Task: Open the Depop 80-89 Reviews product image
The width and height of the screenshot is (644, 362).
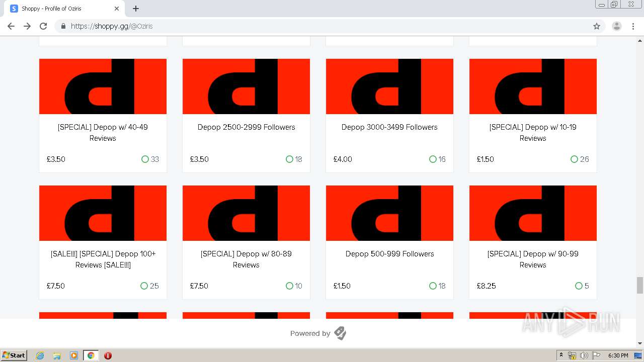Action: coord(246,213)
